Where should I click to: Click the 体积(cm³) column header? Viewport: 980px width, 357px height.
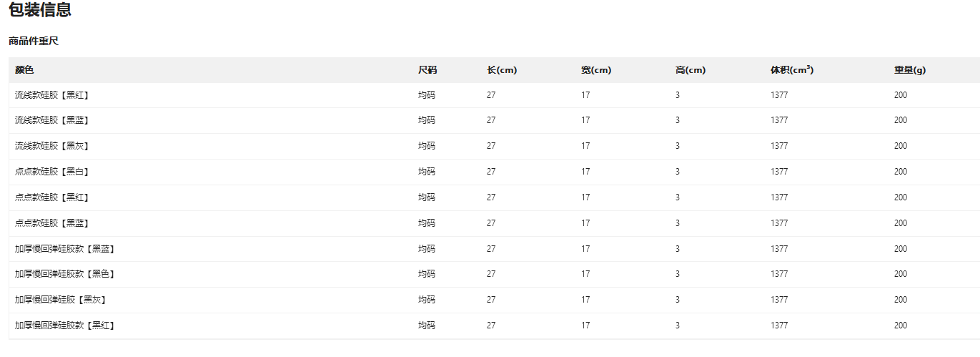coord(792,70)
